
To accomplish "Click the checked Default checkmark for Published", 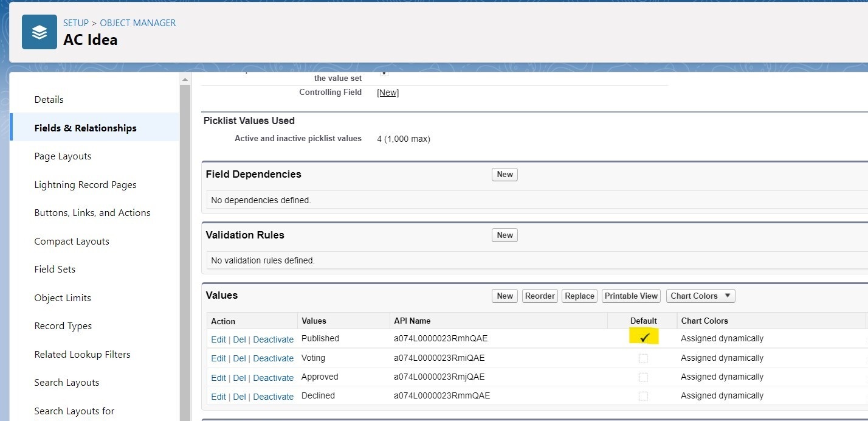I will [644, 338].
